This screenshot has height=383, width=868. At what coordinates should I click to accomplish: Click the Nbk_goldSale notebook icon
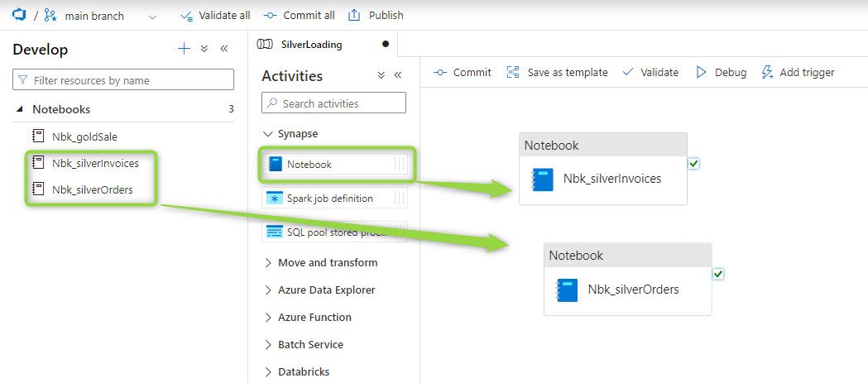coord(38,136)
